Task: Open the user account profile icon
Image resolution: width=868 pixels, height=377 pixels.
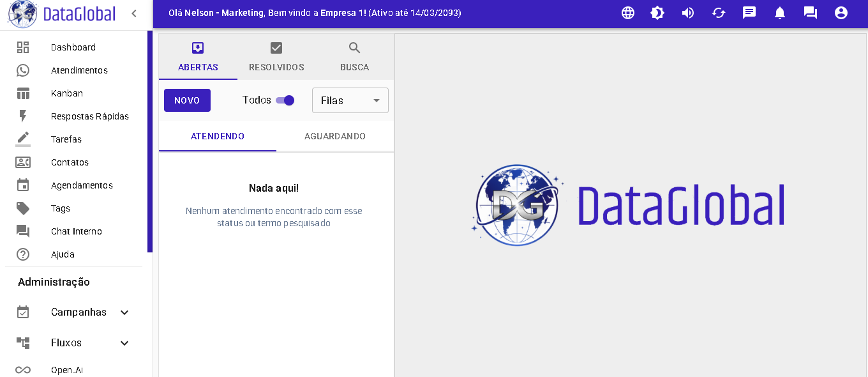Action: coord(841,13)
